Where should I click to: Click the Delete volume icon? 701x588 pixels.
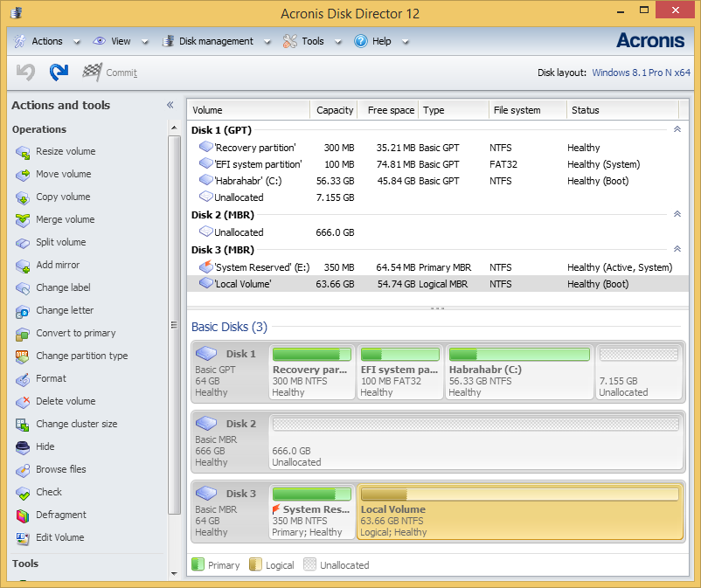pos(23,402)
